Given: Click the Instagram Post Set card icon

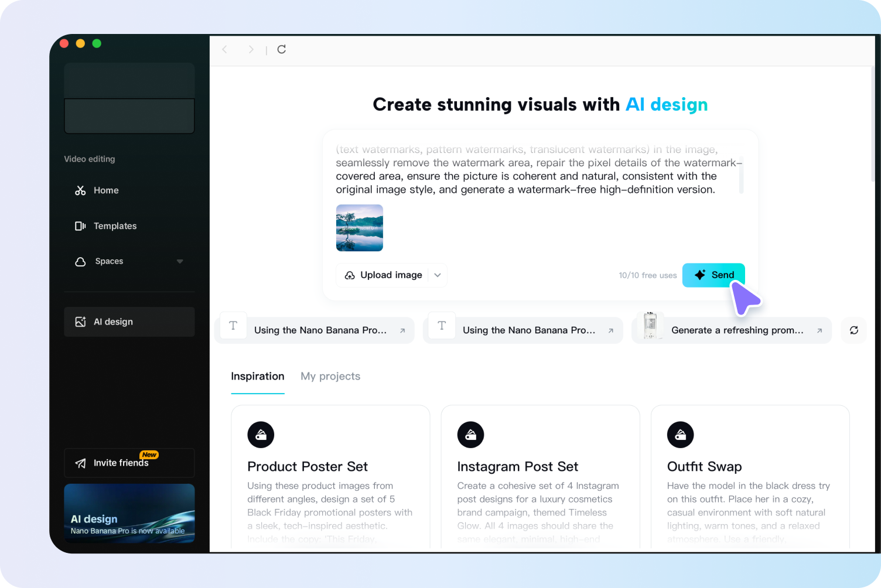Looking at the screenshot, I should 470,435.
